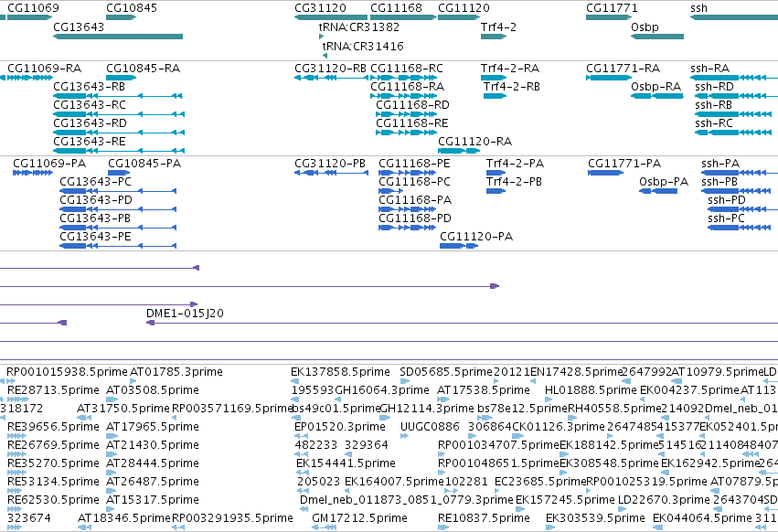Select the CG11069 gene label

[33, 8]
